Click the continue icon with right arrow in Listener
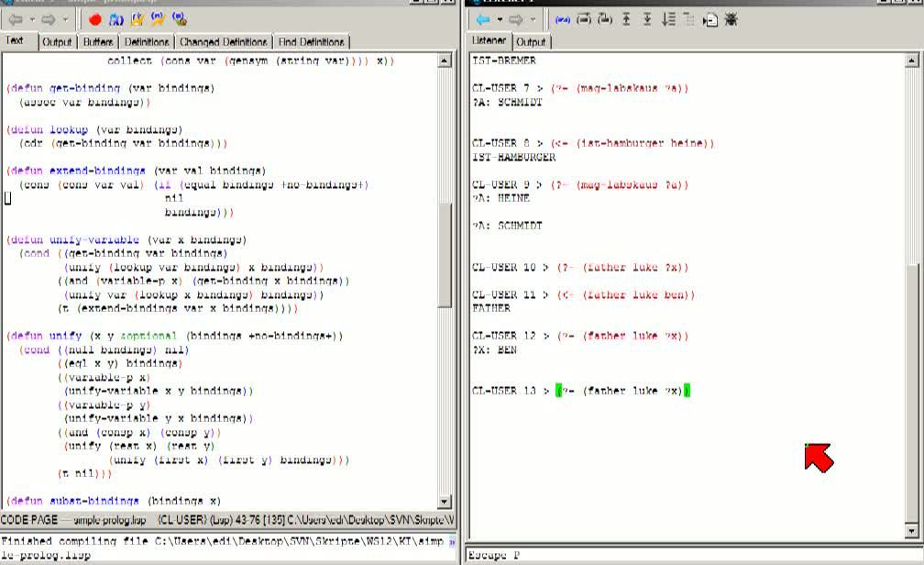The height and width of the screenshot is (565, 924). coord(584,19)
